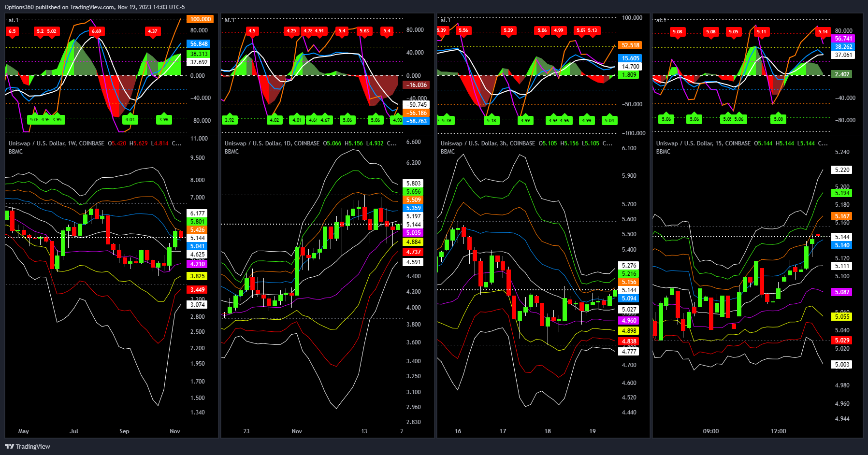Screen dimensions: 868x455
Task: Click the red 5.56 signal marker
Action: click(x=463, y=30)
